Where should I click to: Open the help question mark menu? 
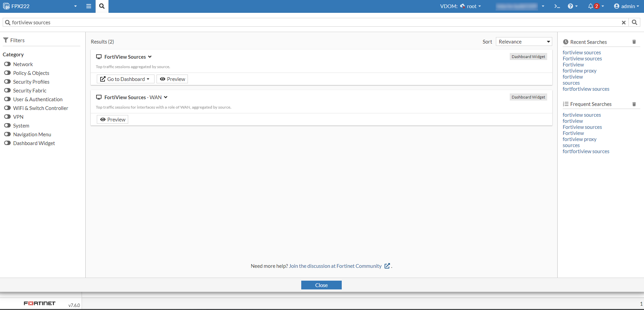(x=572, y=6)
